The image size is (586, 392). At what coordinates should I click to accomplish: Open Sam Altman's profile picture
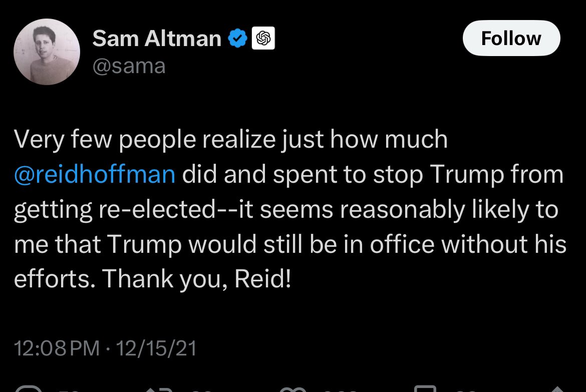pyautogui.click(x=47, y=52)
